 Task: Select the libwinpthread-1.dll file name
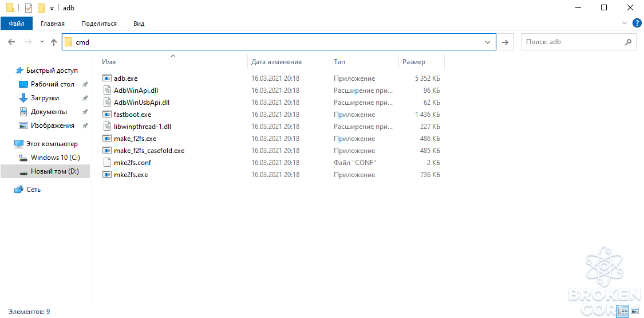(142, 127)
